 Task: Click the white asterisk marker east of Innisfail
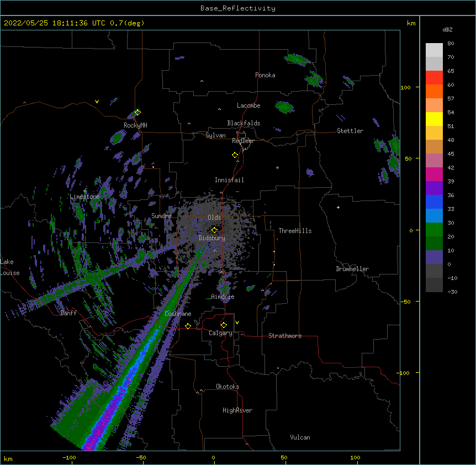tap(277, 167)
